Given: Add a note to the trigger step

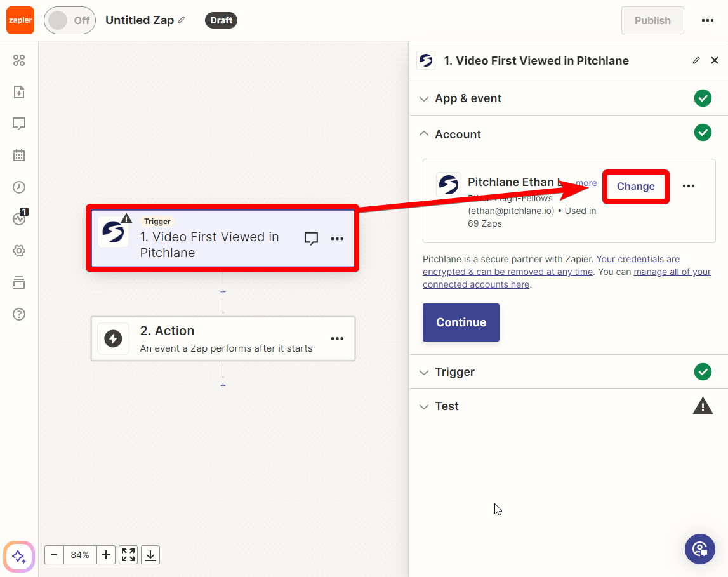Looking at the screenshot, I should [311, 239].
